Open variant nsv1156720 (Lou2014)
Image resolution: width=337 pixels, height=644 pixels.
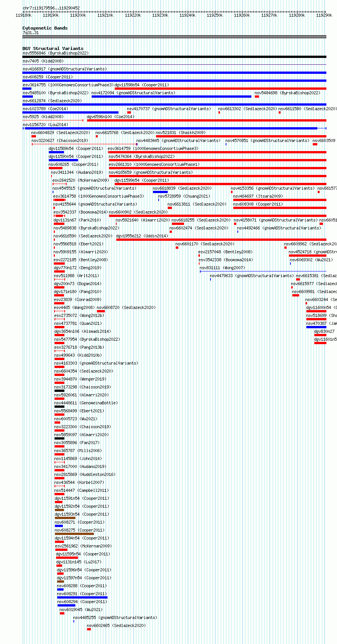tap(45, 125)
